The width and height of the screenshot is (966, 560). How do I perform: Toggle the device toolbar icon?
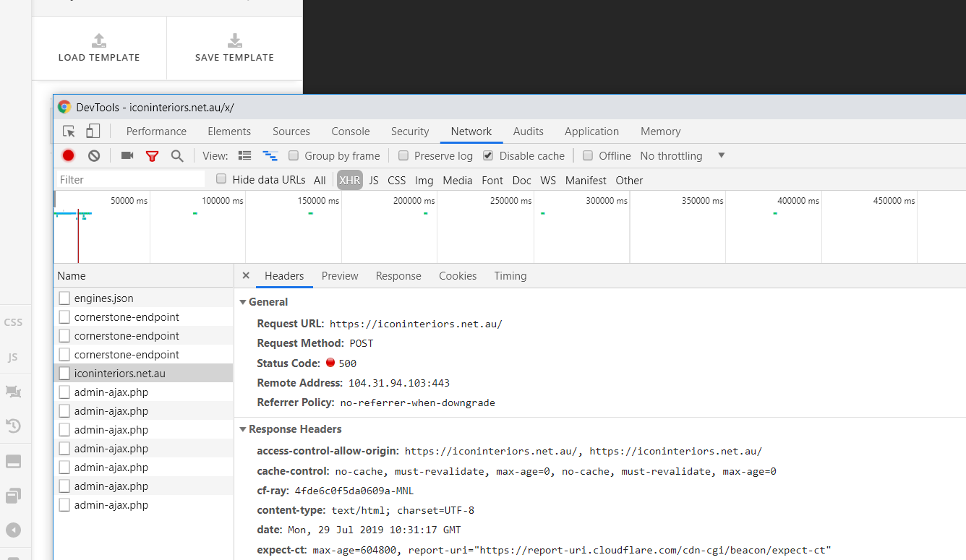pyautogui.click(x=93, y=131)
